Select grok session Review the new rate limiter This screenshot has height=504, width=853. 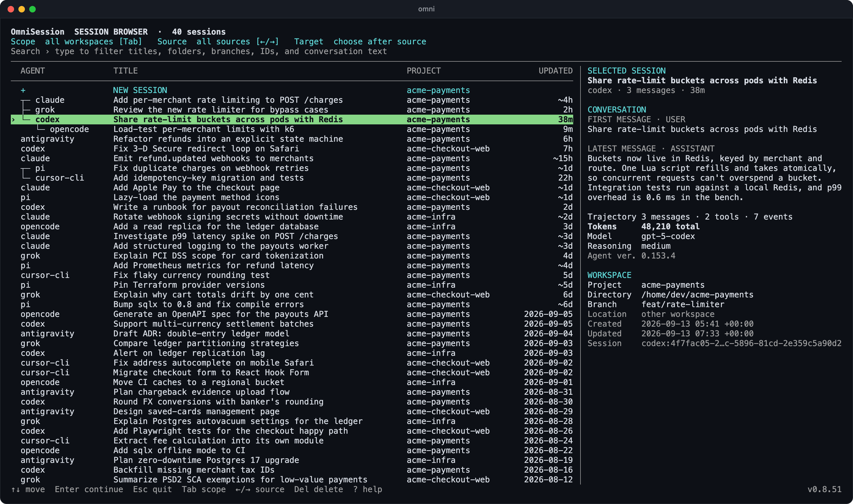[292, 110]
